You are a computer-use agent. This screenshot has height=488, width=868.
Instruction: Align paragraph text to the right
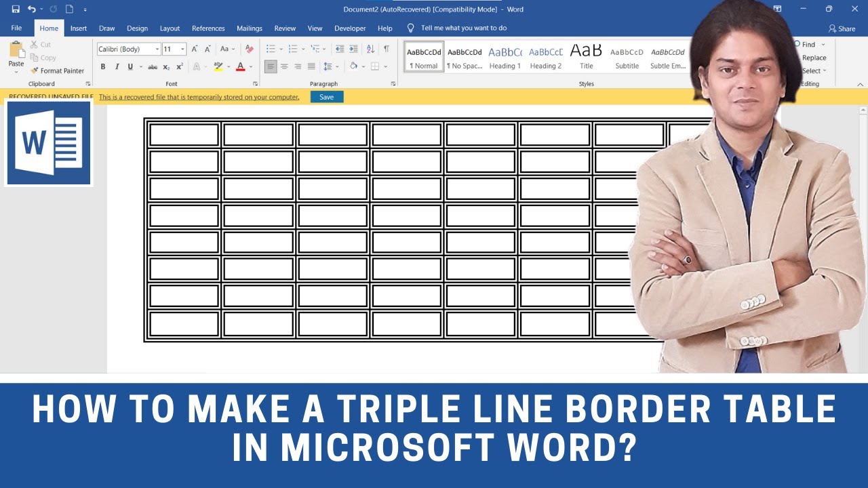(298, 66)
